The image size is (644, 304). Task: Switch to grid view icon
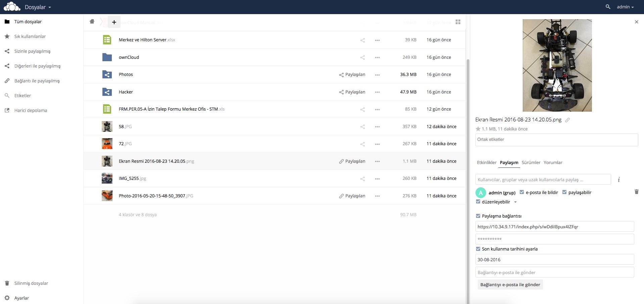(x=458, y=22)
